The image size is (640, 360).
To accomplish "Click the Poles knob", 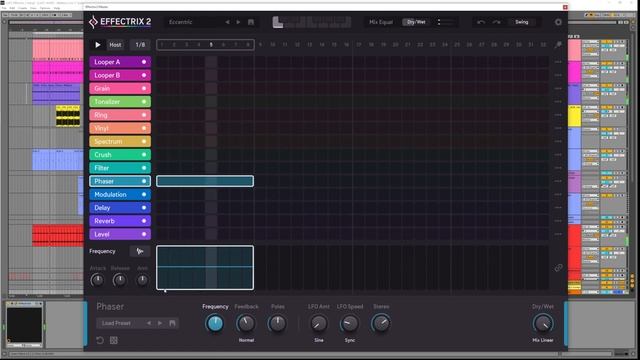I will 277,323.
